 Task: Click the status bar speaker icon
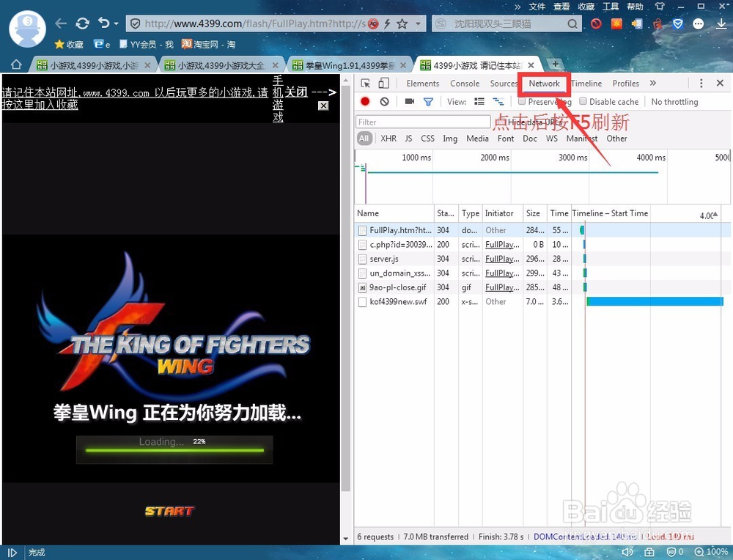click(x=627, y=552)
